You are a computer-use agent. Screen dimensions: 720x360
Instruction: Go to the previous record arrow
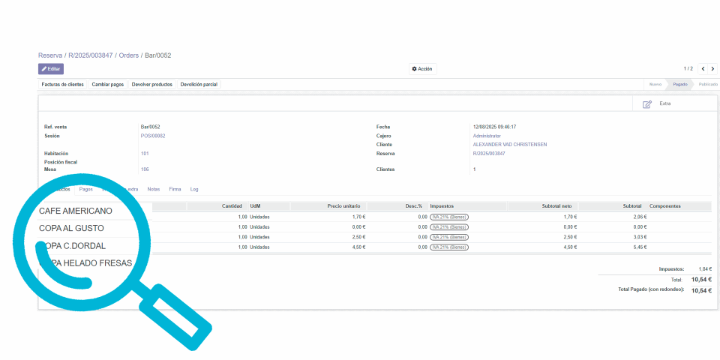(703, 69)
